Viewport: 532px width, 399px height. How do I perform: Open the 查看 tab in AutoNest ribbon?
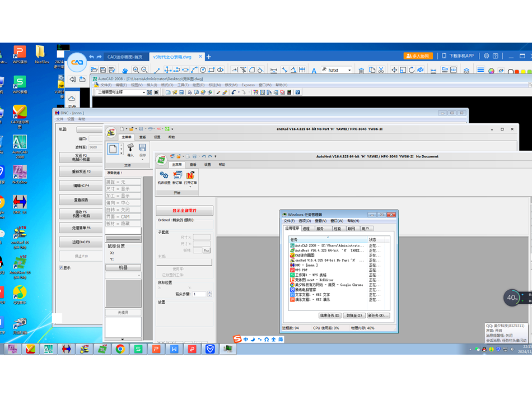(x=193, y=165)
